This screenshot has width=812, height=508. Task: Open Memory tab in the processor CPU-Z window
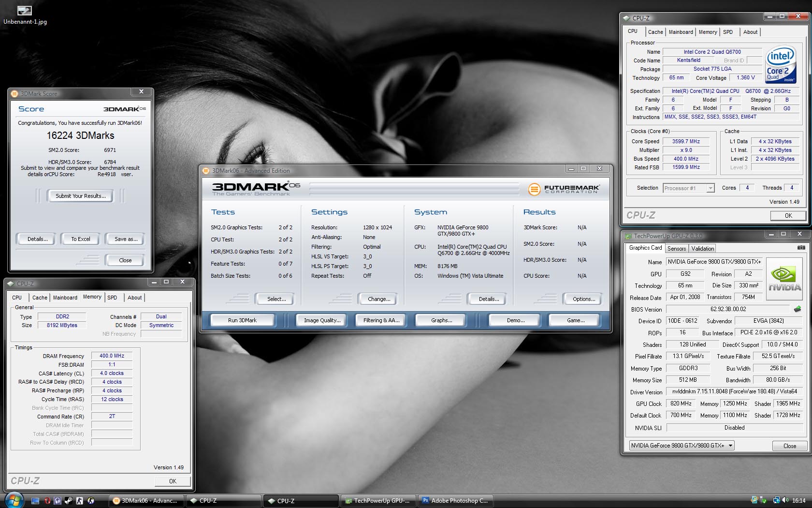pyautogui.click(x=708, y=32)
